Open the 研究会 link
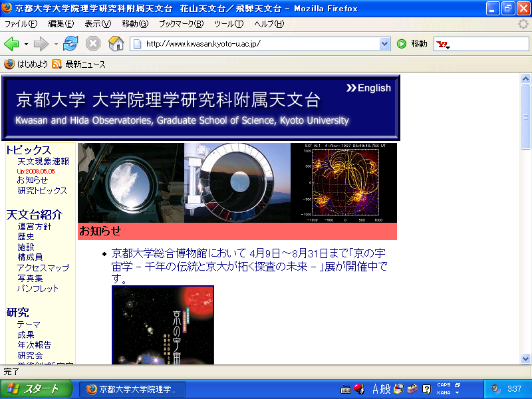Viewport: 532px width, 399px height. pos(30,356)
